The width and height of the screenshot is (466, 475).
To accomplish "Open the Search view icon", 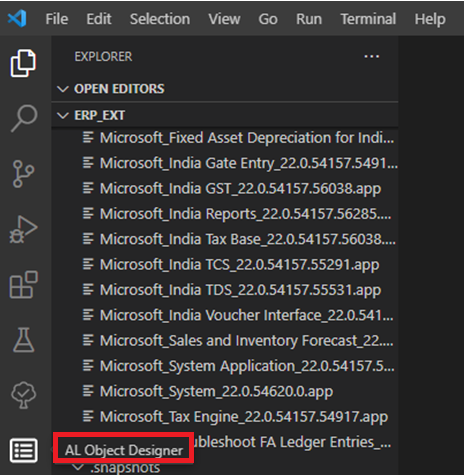I will pos(24,118).
